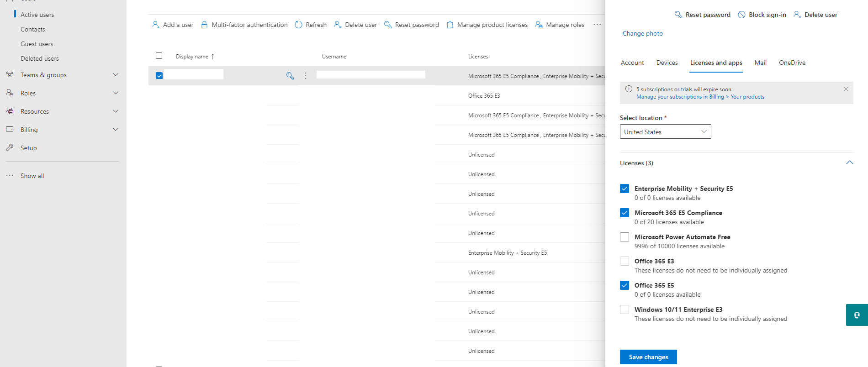Click Enterprise Mobility + Security E5 table cell

[x=507, y=253]
